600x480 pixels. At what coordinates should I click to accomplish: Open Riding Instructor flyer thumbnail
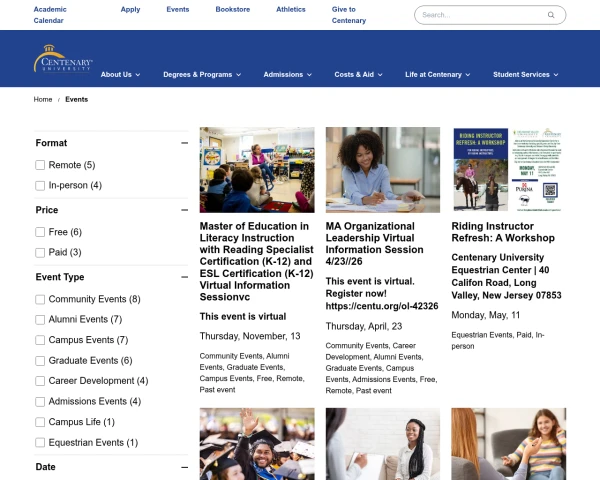click(x=509, y=170)
